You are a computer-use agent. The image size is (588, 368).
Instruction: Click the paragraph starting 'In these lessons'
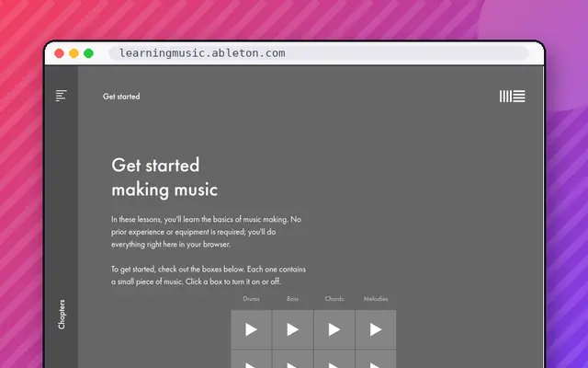tap(206, 232)
